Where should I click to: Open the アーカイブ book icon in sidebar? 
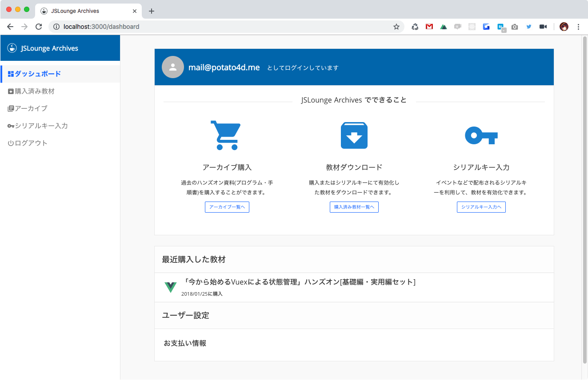coord(12,108)
